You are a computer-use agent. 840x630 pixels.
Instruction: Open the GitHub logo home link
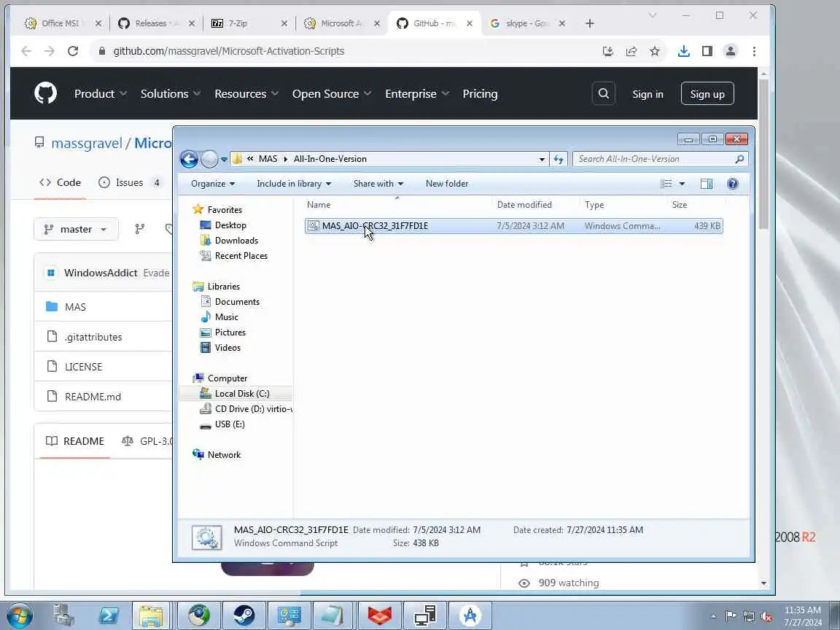[x=45, y=93]
